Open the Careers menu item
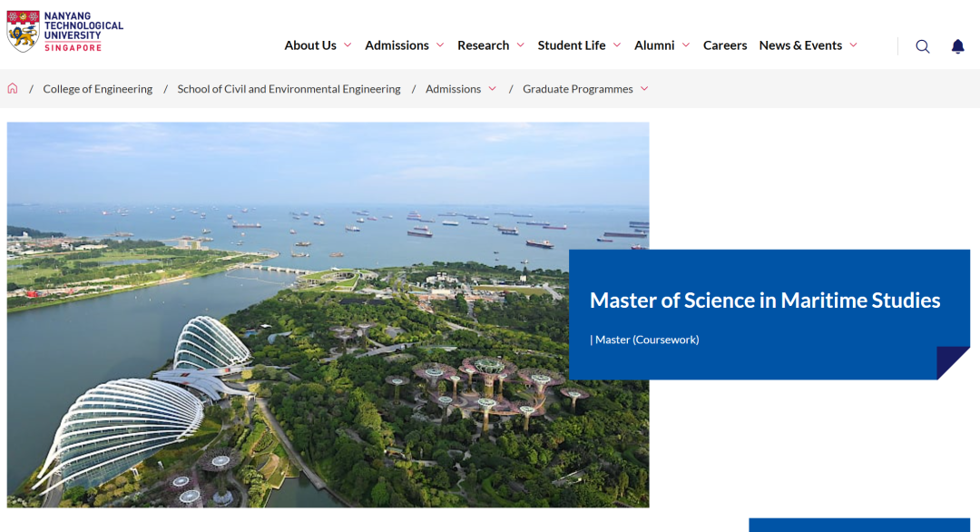Screen dimensions: 980x532 [725, 45]
